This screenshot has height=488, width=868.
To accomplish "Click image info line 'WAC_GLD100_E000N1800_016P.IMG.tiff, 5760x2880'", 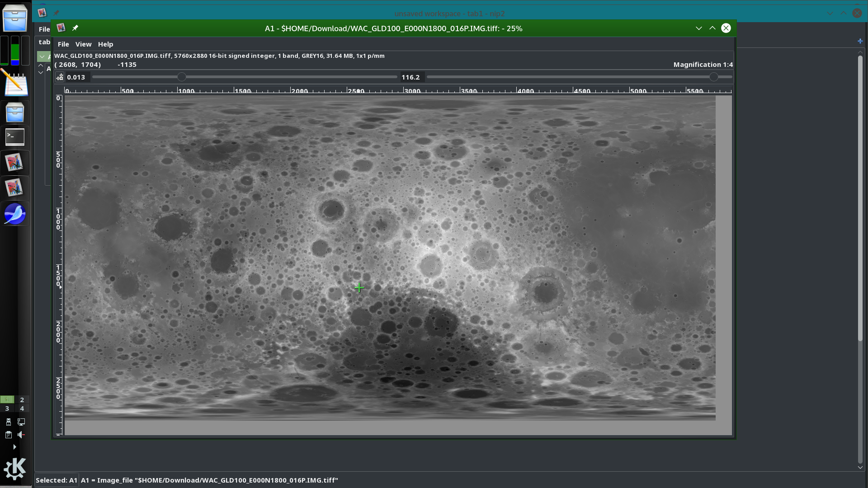I will coord(219,56).
